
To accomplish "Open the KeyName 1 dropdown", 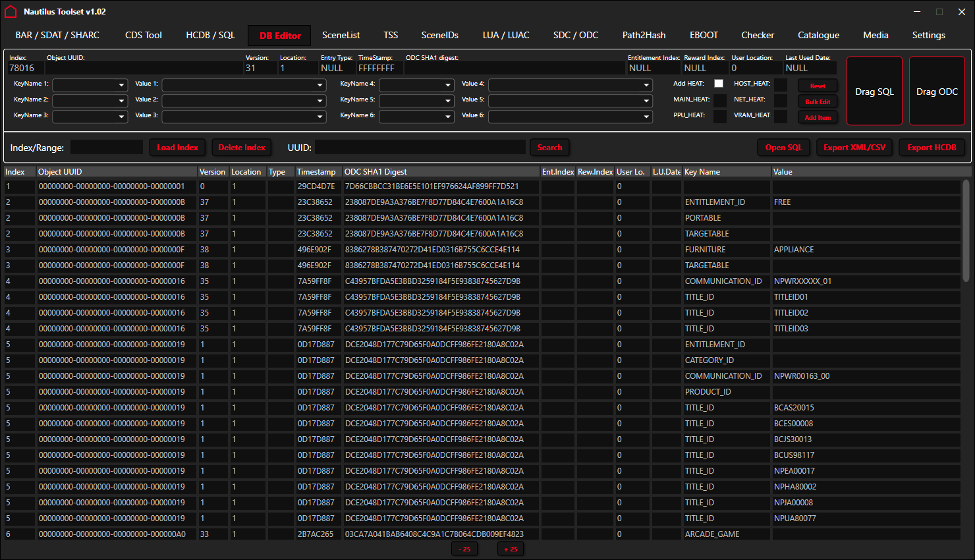I will pos(90,85).
